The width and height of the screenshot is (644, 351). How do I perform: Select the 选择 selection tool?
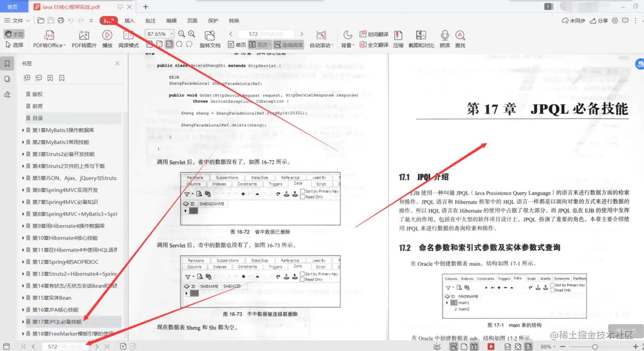14,45
